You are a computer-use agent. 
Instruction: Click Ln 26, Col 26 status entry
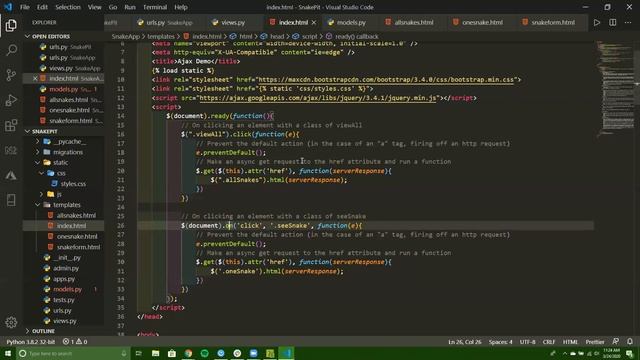pos(464,342)
